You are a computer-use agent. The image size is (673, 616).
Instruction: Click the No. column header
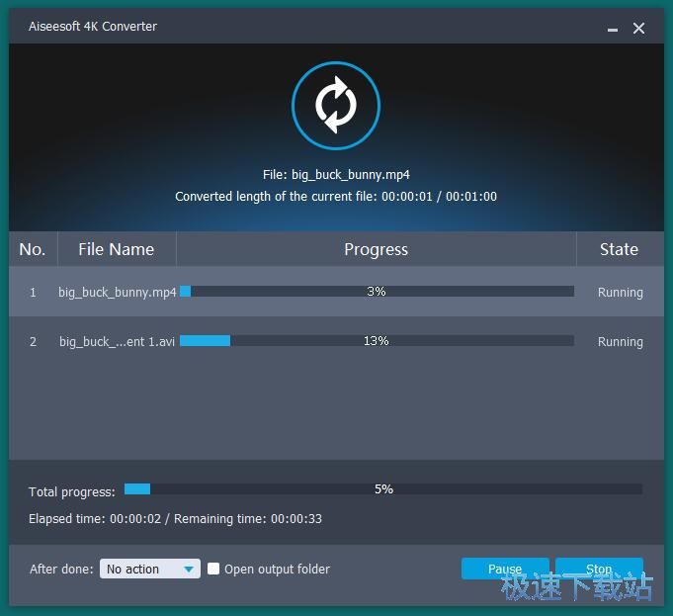[33, 249]
